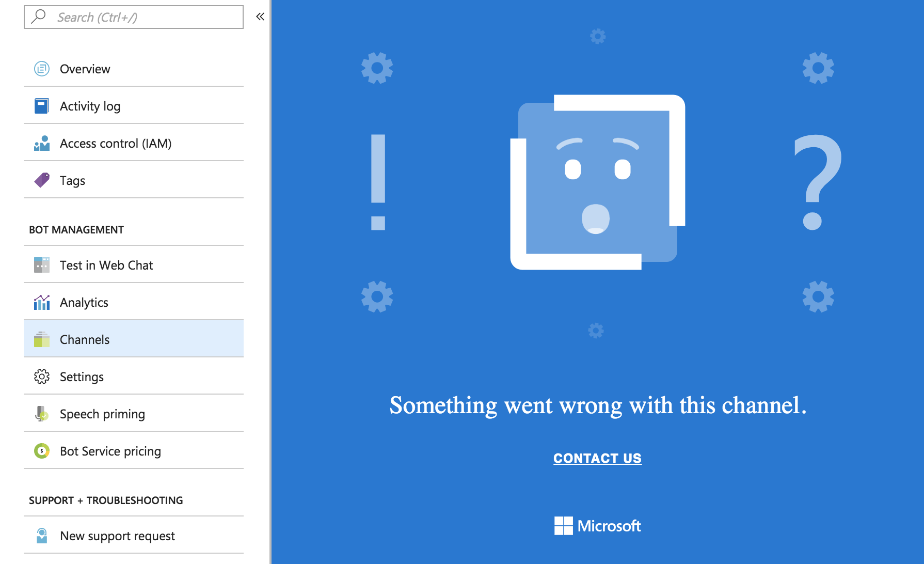
Task: Select the Settings gear icon
Action: tap(42, 377)
